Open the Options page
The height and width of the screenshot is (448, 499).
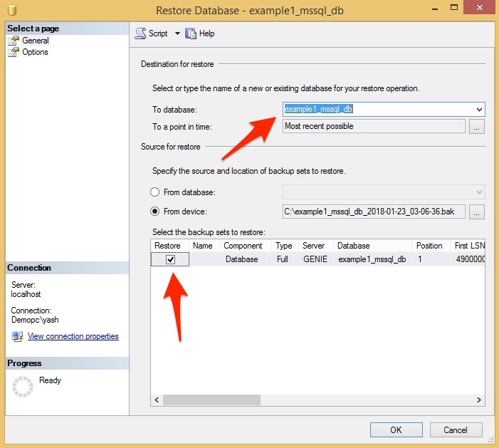36,52
